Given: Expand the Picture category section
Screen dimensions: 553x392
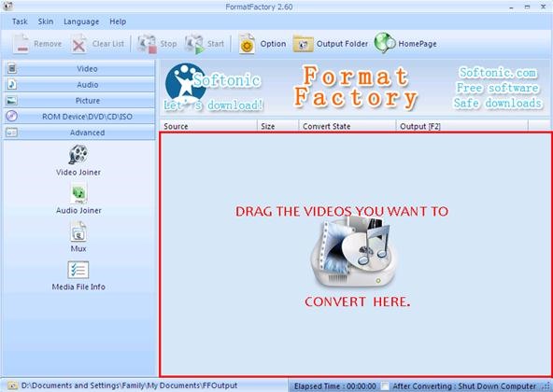Looking at the screenshot, I should tap(79, 101).
